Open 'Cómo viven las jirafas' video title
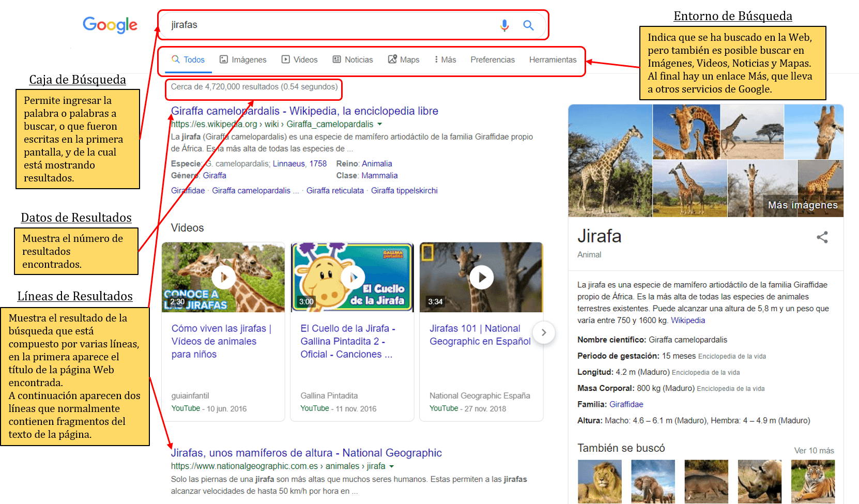This screenshot has width=859, height=504. tap(221, 341)
